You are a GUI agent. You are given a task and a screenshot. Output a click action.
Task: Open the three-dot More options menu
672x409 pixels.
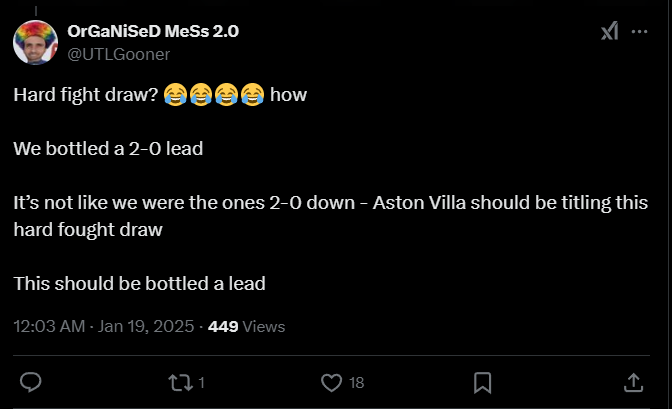click(x=640, y=32)
